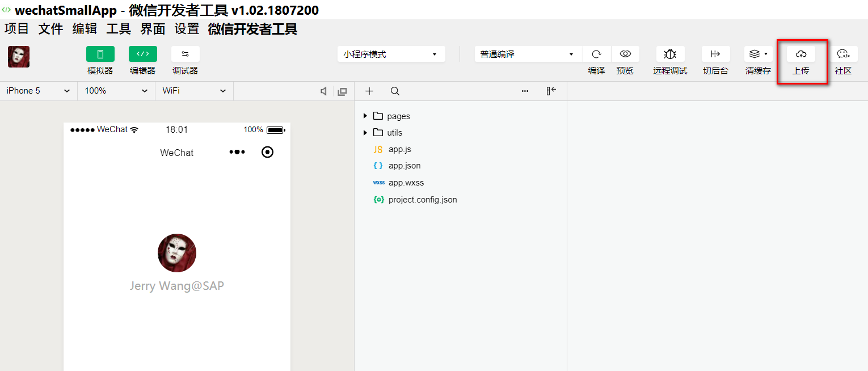868x371 pixels.
Task: Click the 18:01 time in simulator status bar
Action: click(176, 130)
